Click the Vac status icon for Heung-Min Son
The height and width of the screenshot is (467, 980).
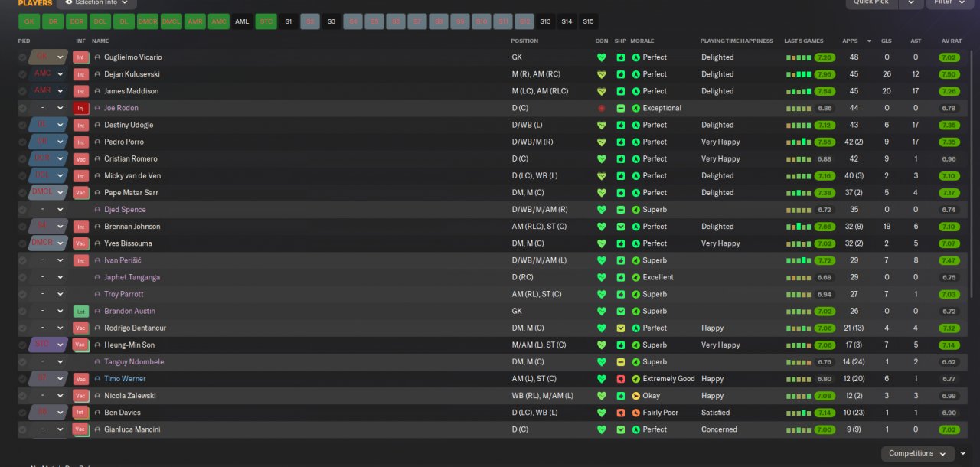pyautogui.click(x=80, y=345)
